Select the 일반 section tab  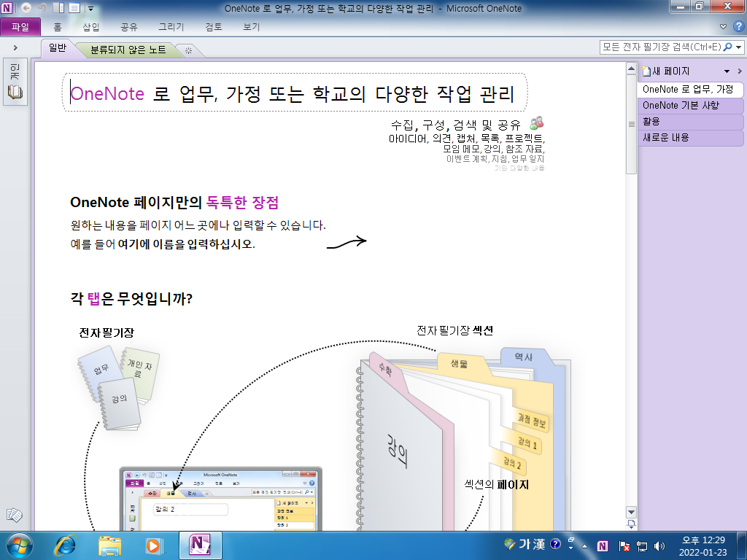(57, 47)
